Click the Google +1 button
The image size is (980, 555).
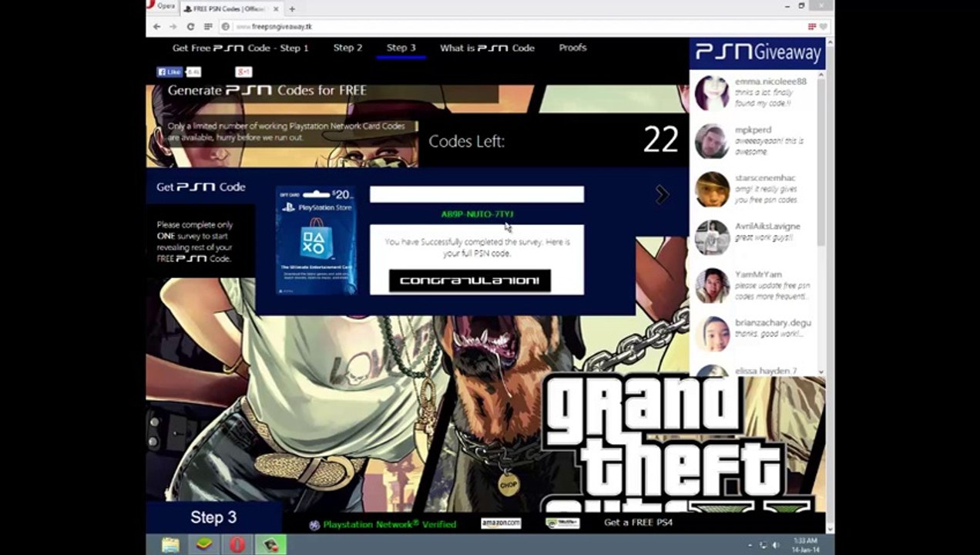(243, 72)
